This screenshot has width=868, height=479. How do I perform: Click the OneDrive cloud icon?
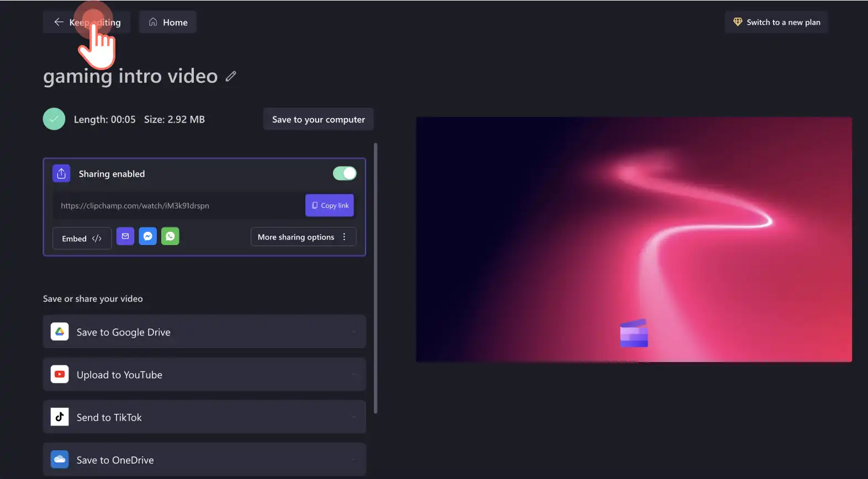pos(60,459)
